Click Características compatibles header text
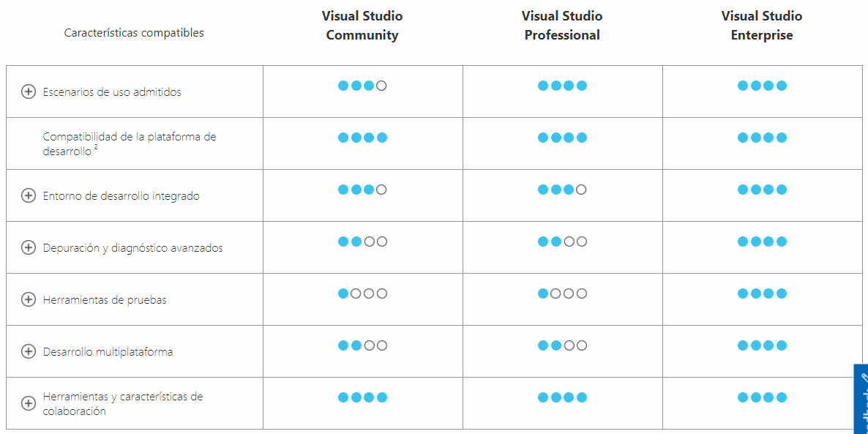868x434 pixels. click(x=134, y=33)
